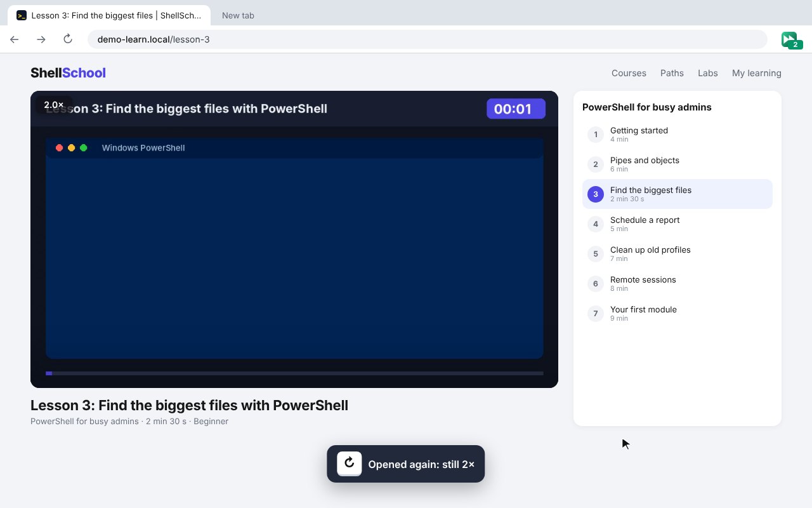
Task: Open lesson 1 Getting started
Action: 678,135
